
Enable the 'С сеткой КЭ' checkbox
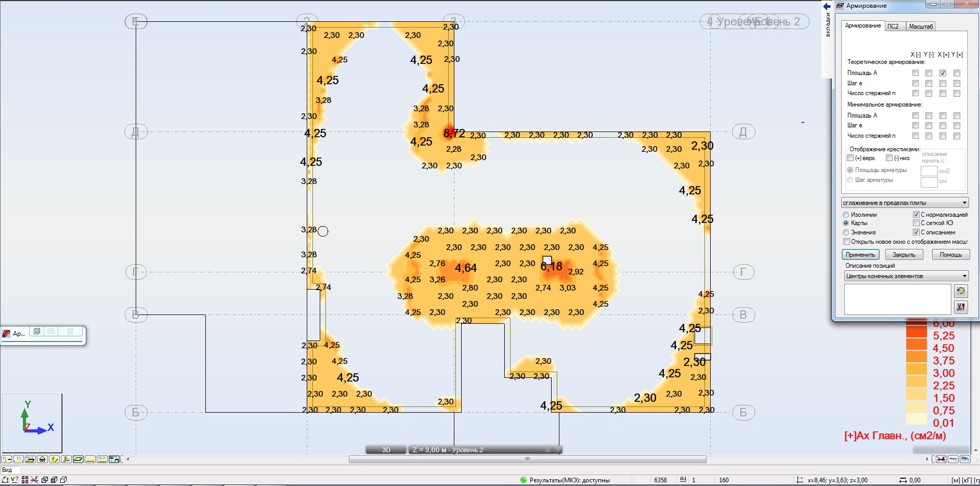[917, 223]
